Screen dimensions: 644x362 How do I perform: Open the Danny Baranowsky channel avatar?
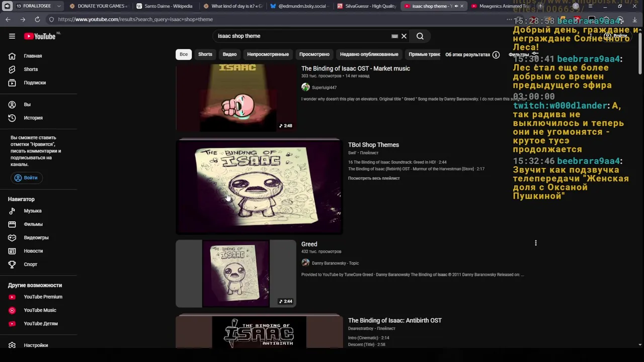pyautogui.click(x=305, y=263)
